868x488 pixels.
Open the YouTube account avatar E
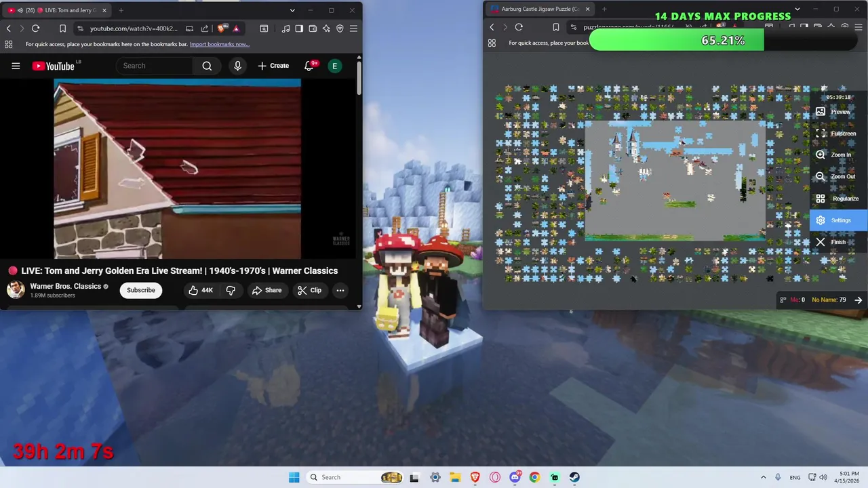pos(334,66)
